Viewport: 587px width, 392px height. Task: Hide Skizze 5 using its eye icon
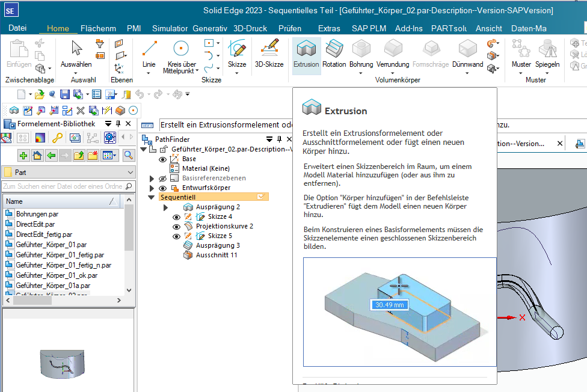tap(176, 237)
